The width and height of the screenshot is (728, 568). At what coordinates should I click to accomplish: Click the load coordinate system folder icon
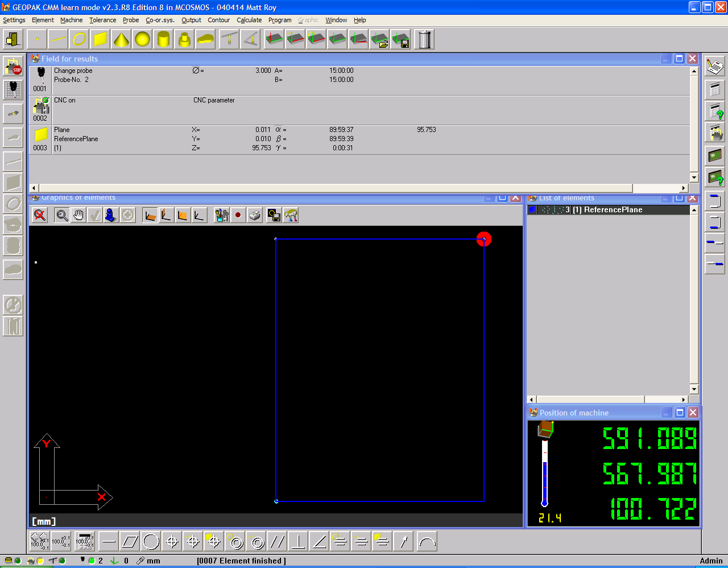coord(379,39)
